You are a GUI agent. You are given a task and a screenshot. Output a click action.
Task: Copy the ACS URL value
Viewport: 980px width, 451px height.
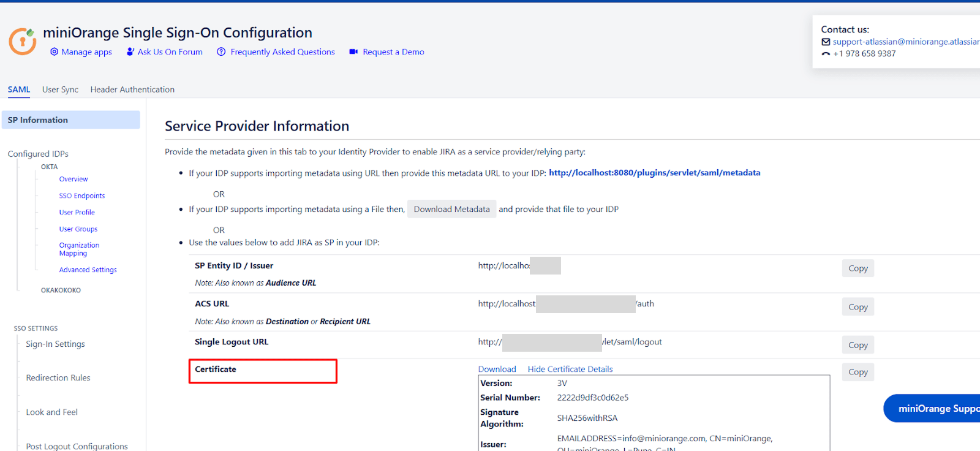pos(858,307)
